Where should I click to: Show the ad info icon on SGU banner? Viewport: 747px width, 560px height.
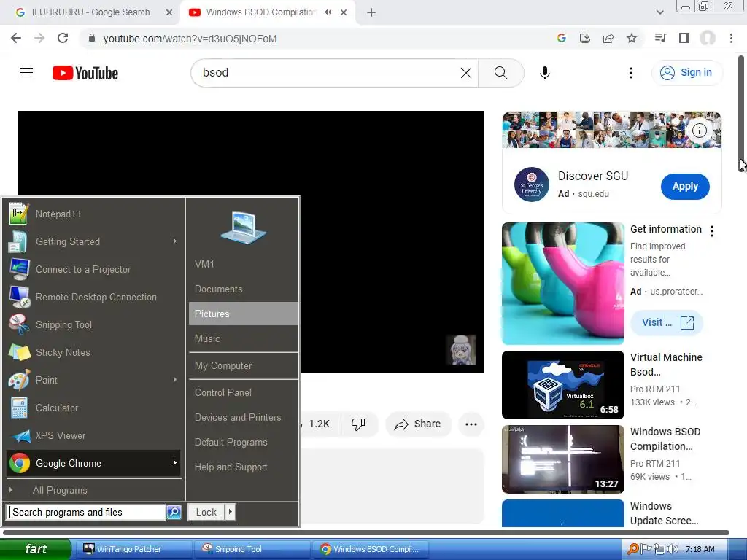click(x=700, y=131)
